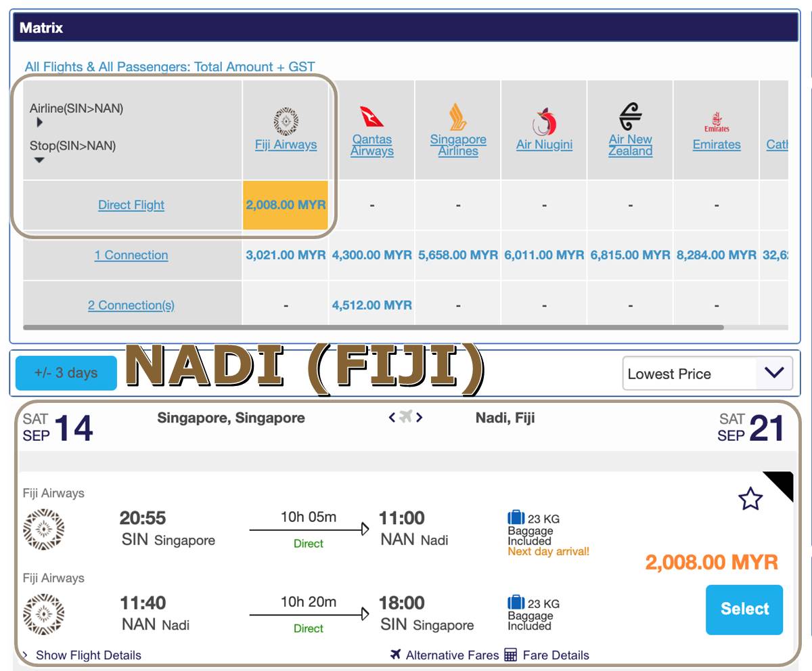Open the Qantas Airways link
This screenshot has height=671, width=812.
point(371,145)
